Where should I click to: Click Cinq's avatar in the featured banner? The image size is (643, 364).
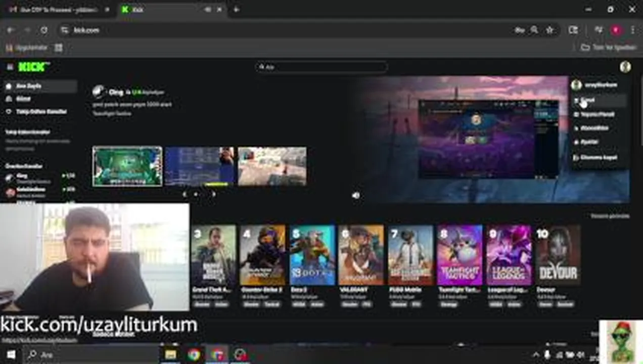[99, 92]
